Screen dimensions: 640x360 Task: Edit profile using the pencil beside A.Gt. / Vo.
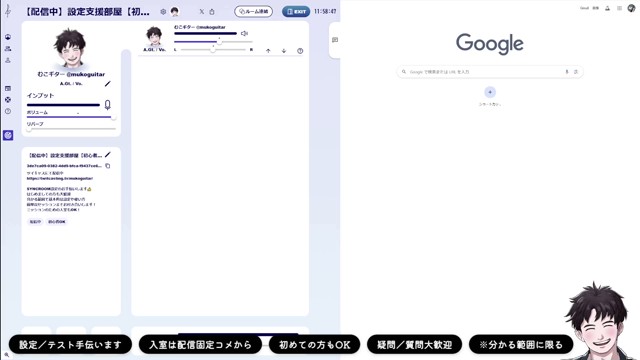[108, 84]
